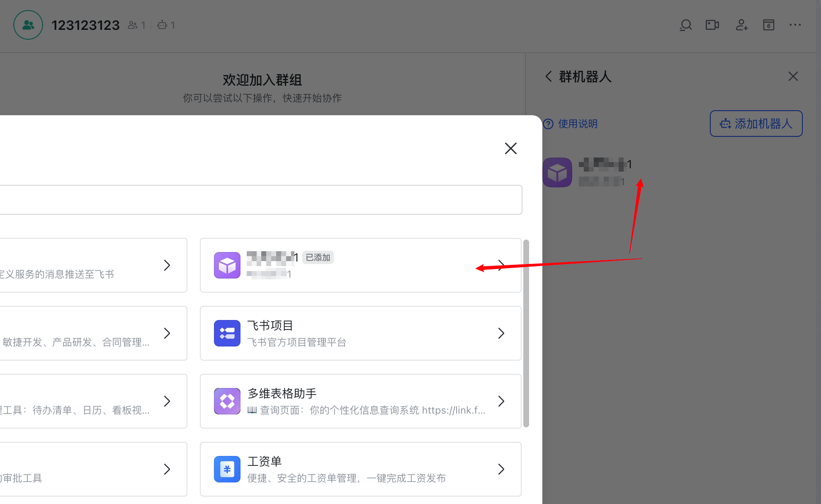The image size is (821, 504).
Task: Open the already-added bot card chevron
Action: (501, 265)
